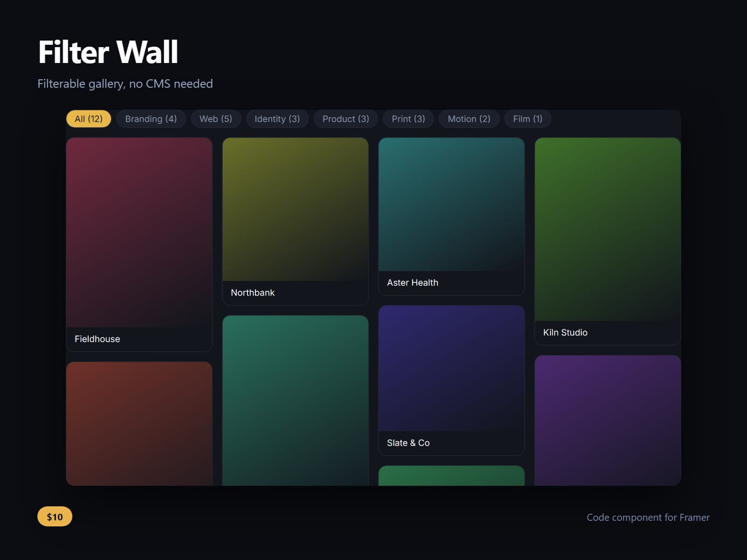Show Motion (2) items
Image resolution: width=747 pixels, height=560 pixels.
pyautogui.click(x=469, y=119)
